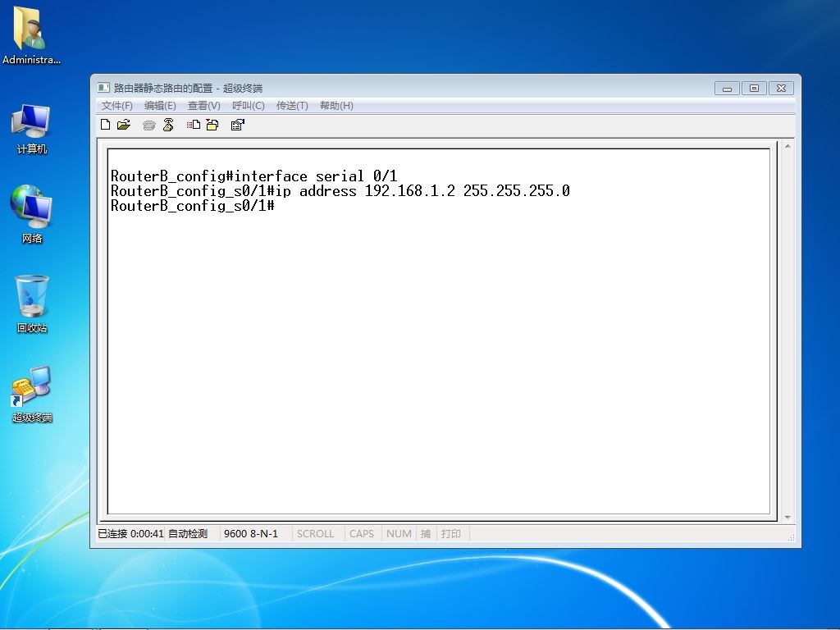Select the 网络 desktop icon
Viewport: 840px width, 630px height.
coord(31,214)
